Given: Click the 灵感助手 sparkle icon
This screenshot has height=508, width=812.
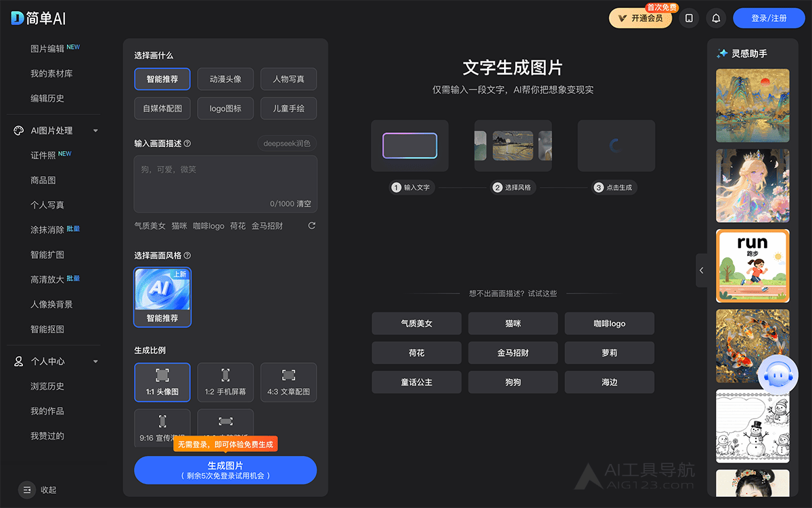Looking at the screenshot, I should [x=722, y=54].
